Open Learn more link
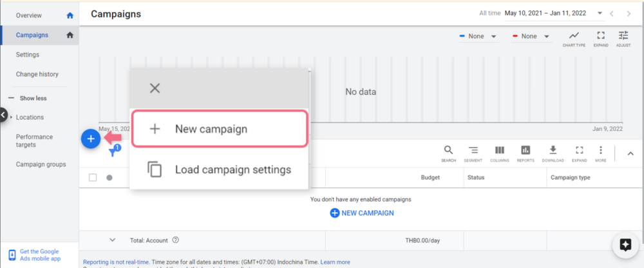Image resolution: width=644 pixels, height=268 pixels. pos(335,262)
